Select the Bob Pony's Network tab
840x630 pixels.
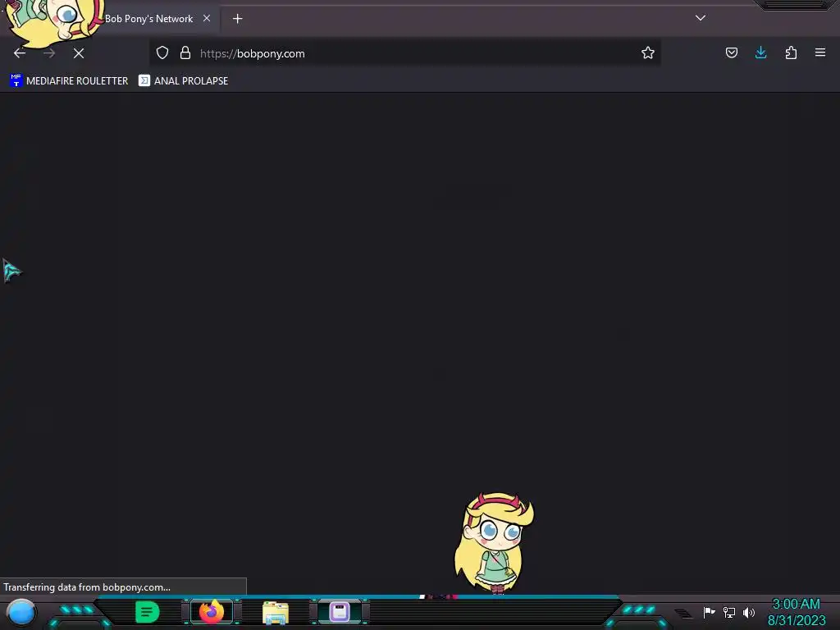pyautogui.click(x=148, y=19)
